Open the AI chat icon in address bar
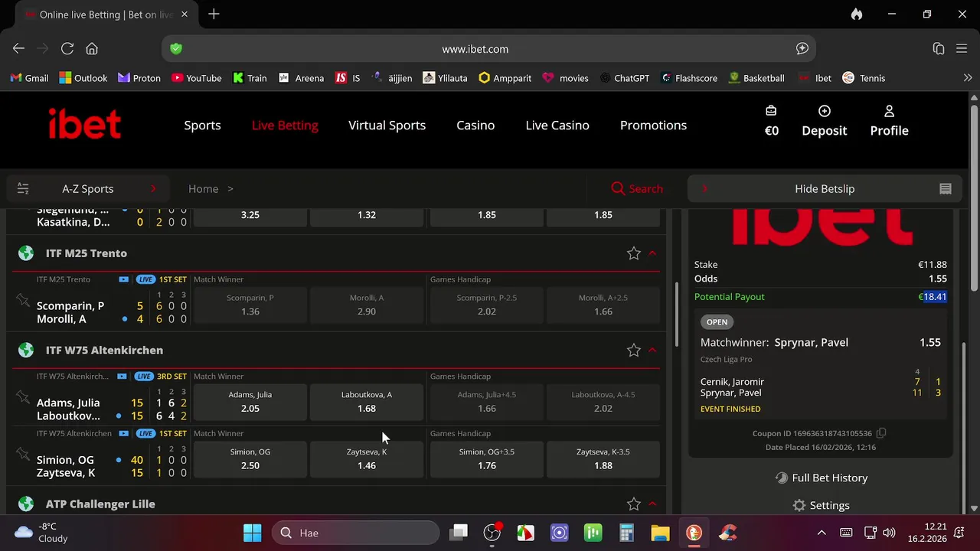This screenshot has width=980, height=551. pyautogui.click(x=802, y=48)
